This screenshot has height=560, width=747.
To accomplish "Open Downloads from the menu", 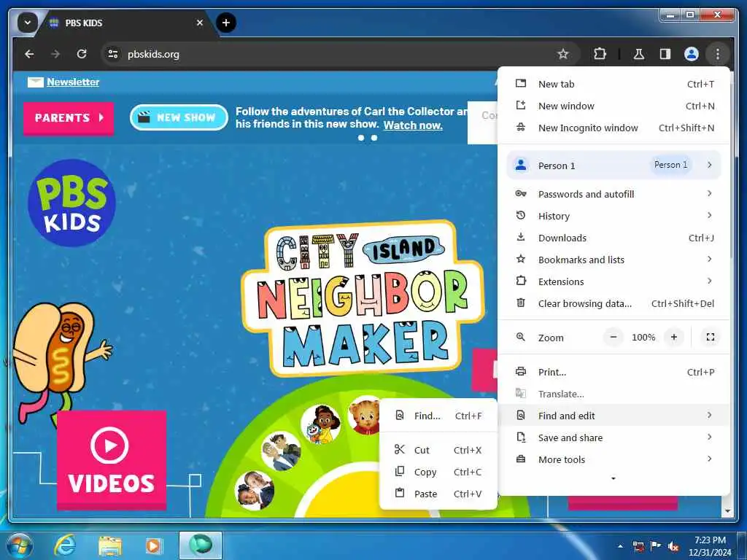I will click(614, 238).
